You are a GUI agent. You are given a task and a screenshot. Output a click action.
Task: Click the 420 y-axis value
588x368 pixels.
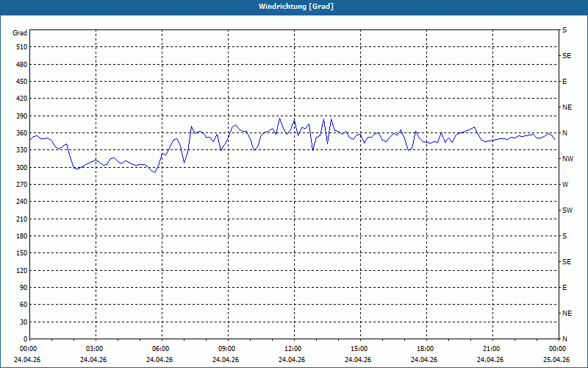tap(22, 99)
